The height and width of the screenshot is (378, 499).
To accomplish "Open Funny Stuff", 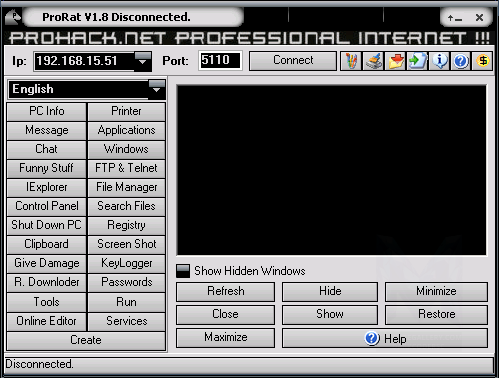I will point(46,168).
